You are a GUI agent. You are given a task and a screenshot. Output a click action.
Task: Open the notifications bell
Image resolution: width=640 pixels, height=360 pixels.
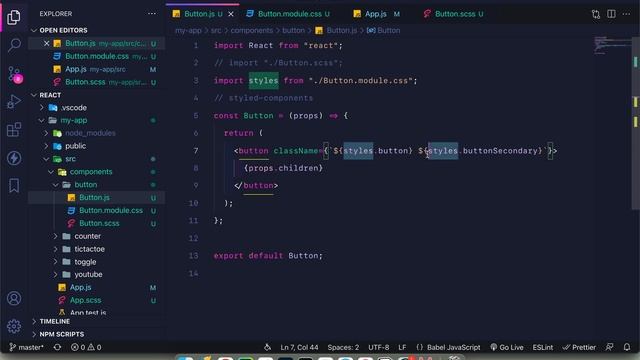627,347
